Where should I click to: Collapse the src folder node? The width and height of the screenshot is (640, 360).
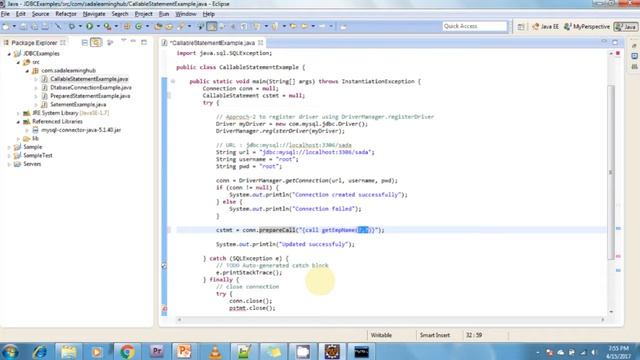(x=18, y=62)
